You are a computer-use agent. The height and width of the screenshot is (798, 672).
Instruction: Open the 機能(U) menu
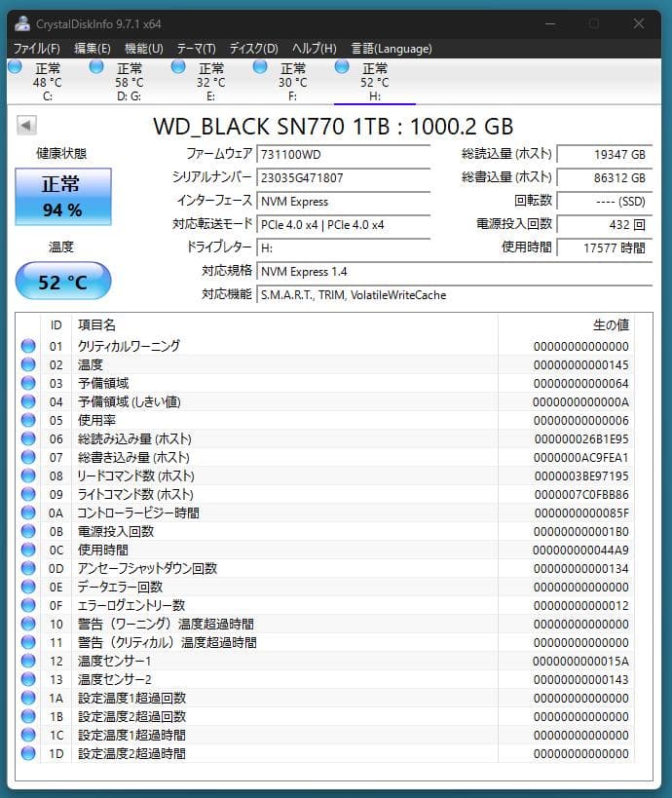[144, 49]
